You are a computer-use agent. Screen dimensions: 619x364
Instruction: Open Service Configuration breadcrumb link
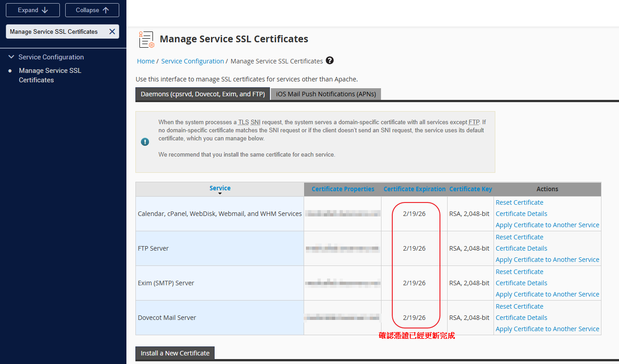[x=193, y=61]
